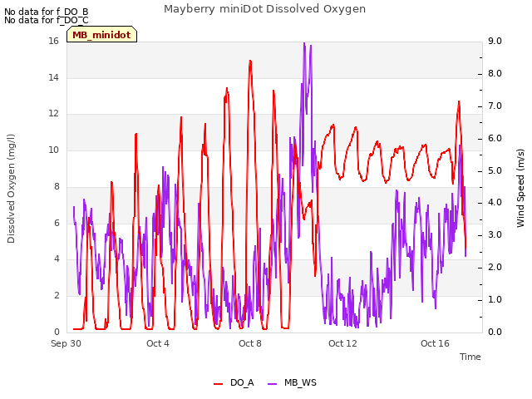Click the 0.0 wind speed tick label

pyautogui.click(x=495, y=332)
